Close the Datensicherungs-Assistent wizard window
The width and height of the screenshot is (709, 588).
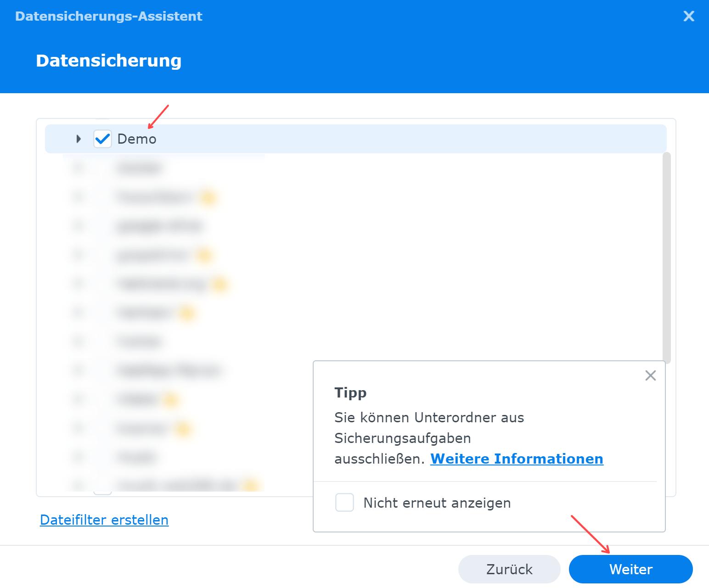pos(688,17)
